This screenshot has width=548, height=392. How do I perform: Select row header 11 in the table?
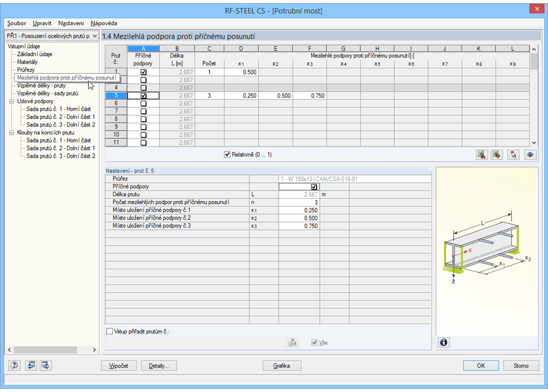(x=116, y=143)
